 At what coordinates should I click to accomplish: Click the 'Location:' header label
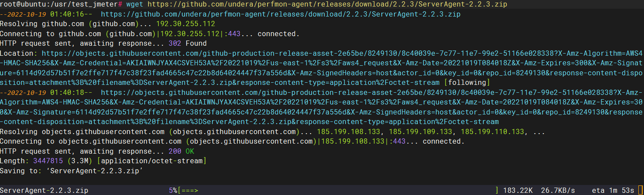click(19, 53)
